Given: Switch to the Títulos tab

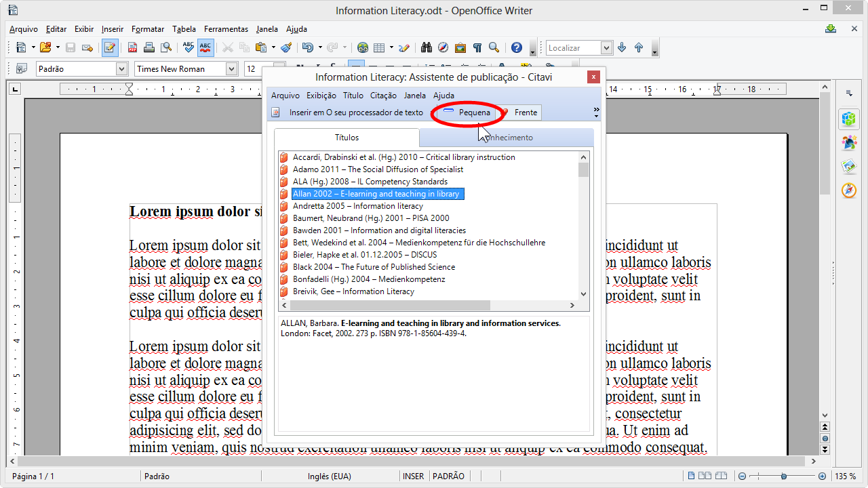Looking at the screenshot, I should [347, 138].
